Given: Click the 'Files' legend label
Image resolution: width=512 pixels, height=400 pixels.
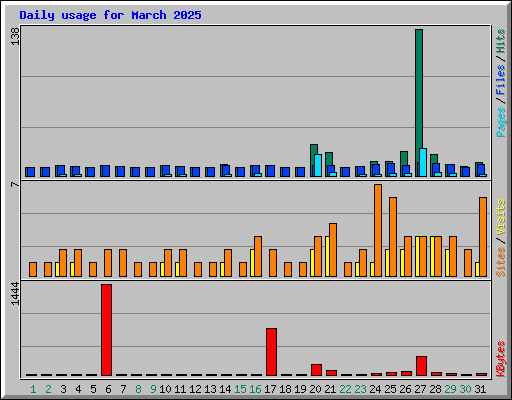Looking at the screenshot, I should point(501,80).
